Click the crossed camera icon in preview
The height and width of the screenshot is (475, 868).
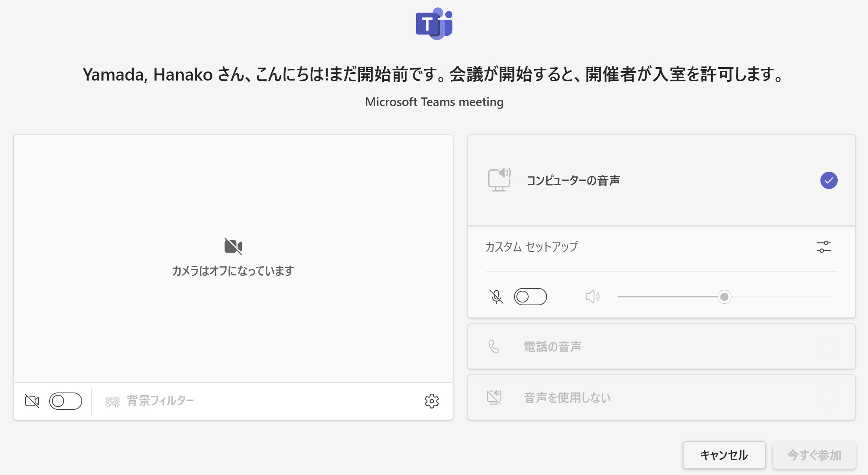coord(233,246)
